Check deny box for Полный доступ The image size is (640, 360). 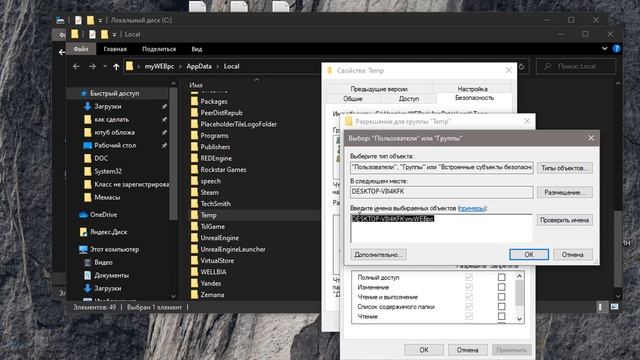[501, 277]
